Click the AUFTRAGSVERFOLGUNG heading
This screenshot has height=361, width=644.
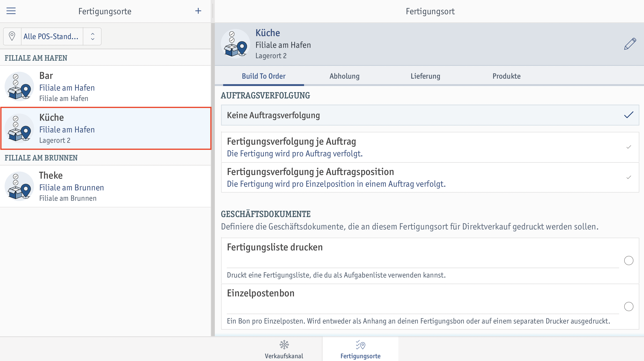265,95
